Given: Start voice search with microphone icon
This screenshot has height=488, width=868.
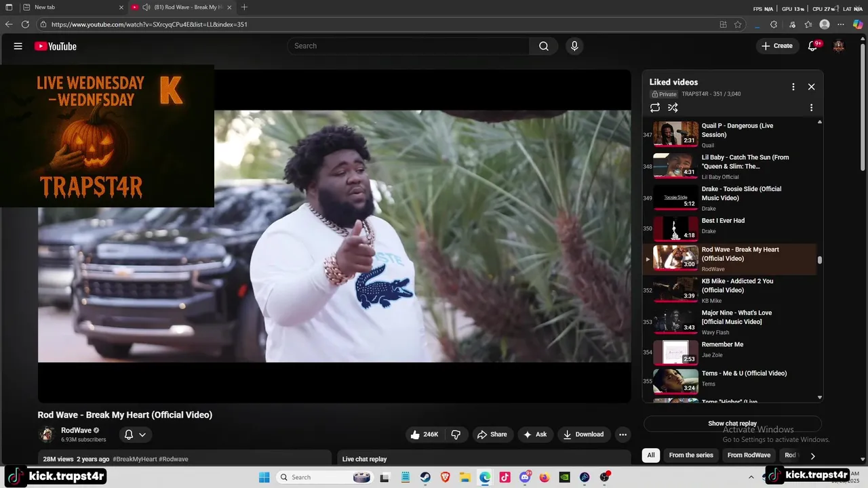Looking at the screenshot, I should click(574, 46).
